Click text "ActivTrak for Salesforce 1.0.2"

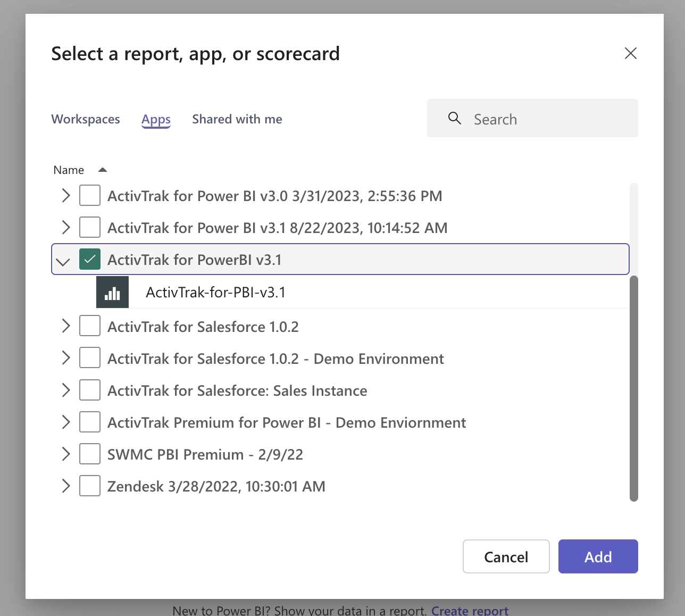[x=203, y=327]
